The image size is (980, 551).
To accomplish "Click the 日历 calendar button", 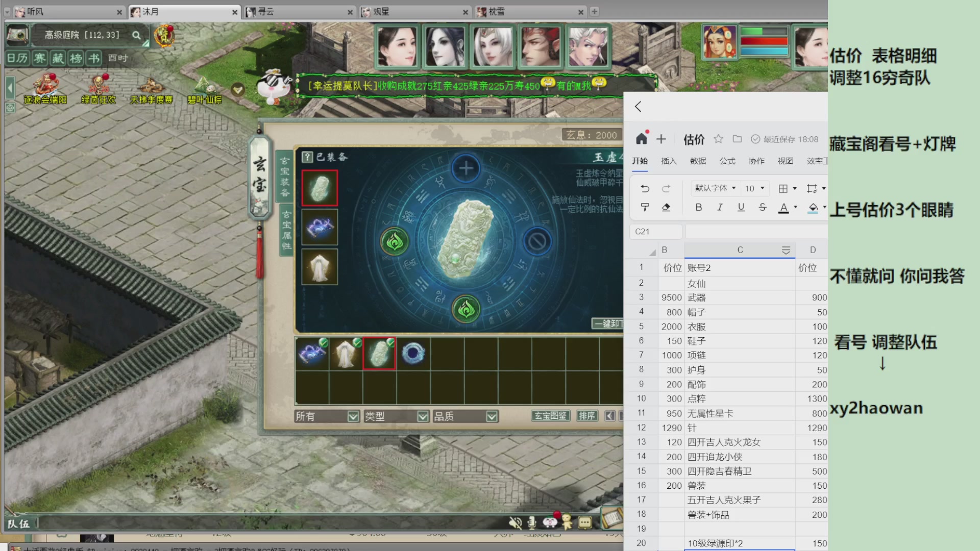I will pos(17,58).
